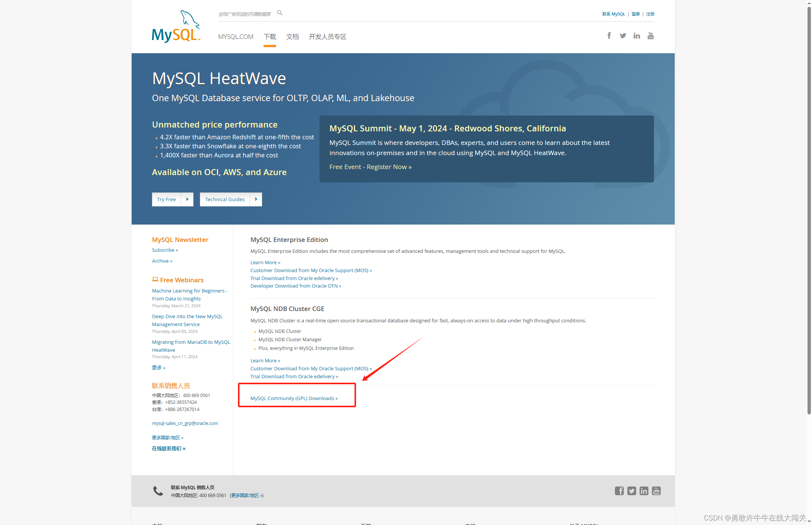812x525 pixels.
Task: Open the YouTube icon in header
Action: tap(651, 35)
